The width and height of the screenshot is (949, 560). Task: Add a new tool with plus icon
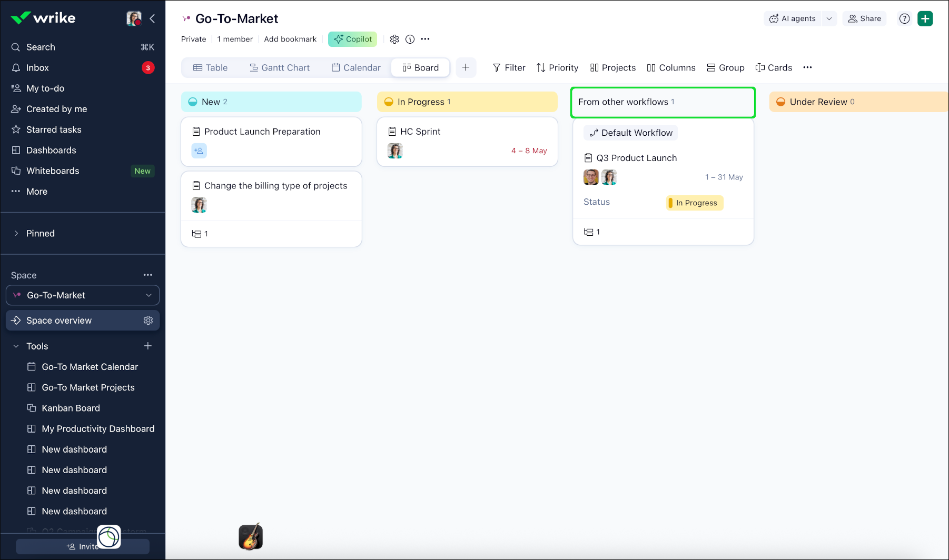tap(148, 346)
